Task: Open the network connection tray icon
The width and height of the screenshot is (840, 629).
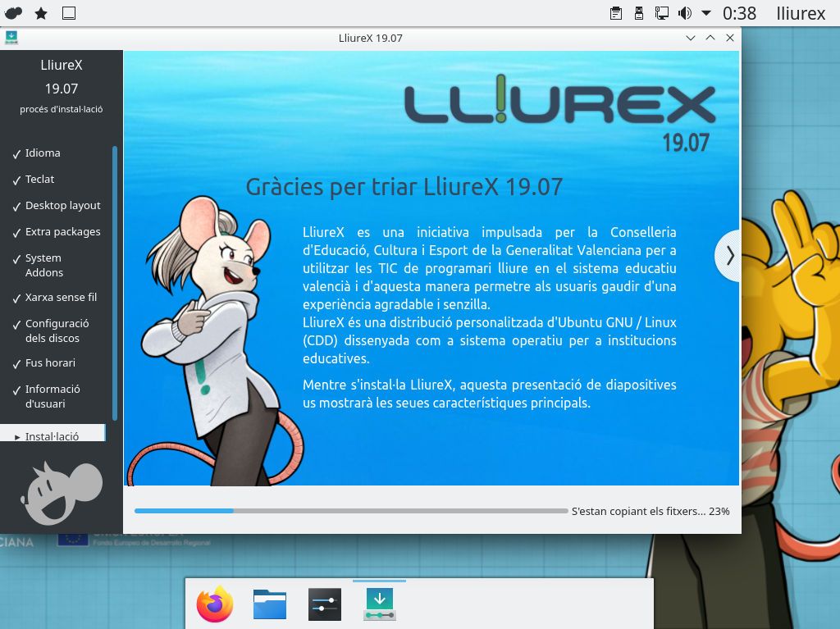Action: click(x=662, y=13)
